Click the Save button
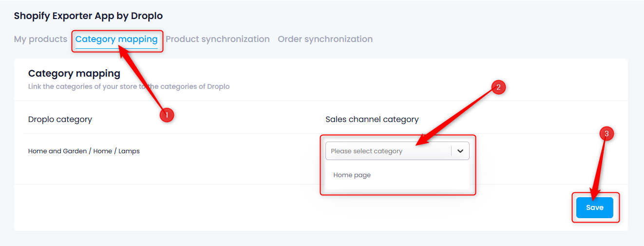The width and height of the screenshot is (644, 246). coord(595,207)
